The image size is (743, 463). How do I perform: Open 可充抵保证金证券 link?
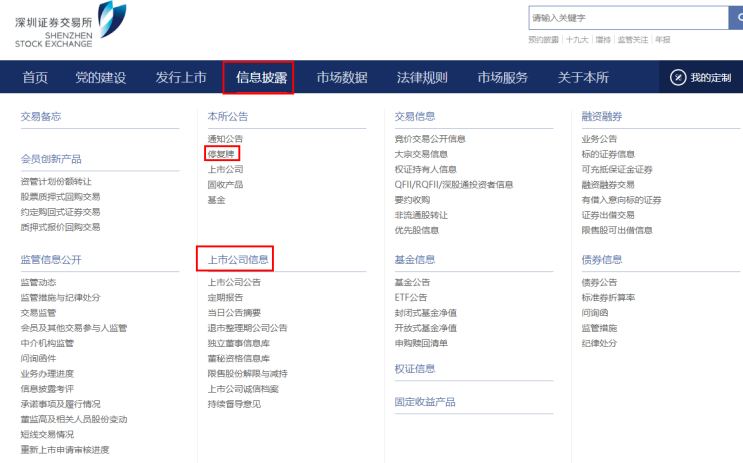pos(617,169)
